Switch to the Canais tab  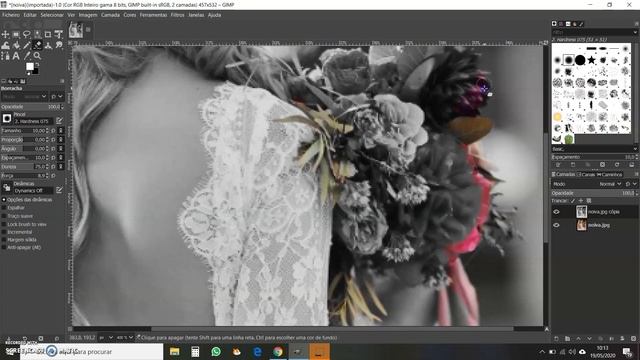pyautogui.click(x=586, y=174)
